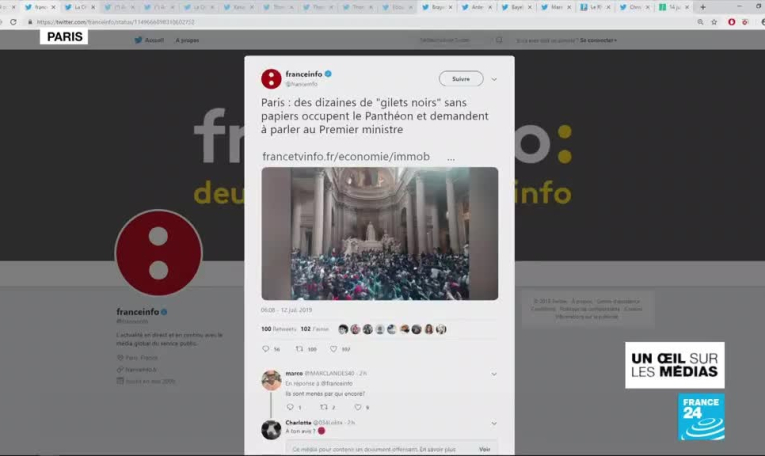
Task: Like the franceinfo tweet with the heart icon
Action: [335, 349]
